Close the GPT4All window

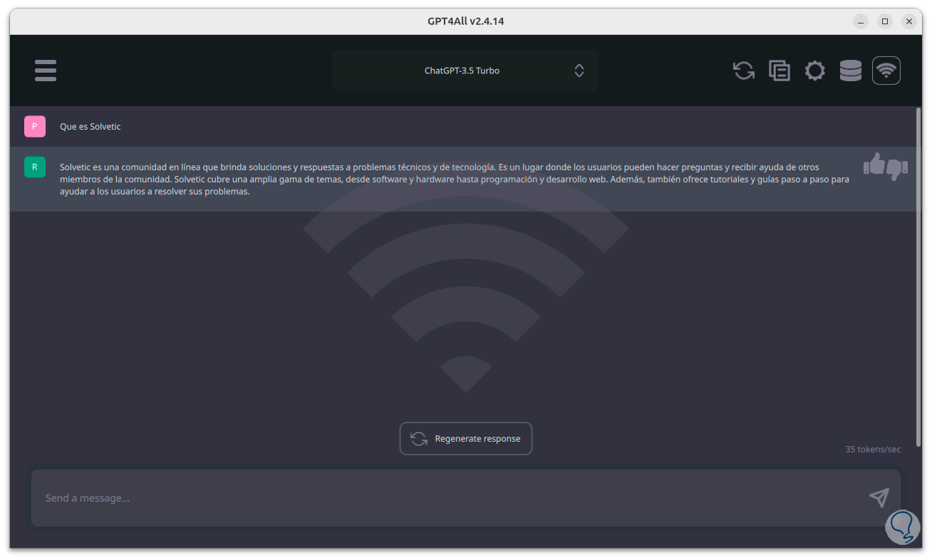click(909, 21)
